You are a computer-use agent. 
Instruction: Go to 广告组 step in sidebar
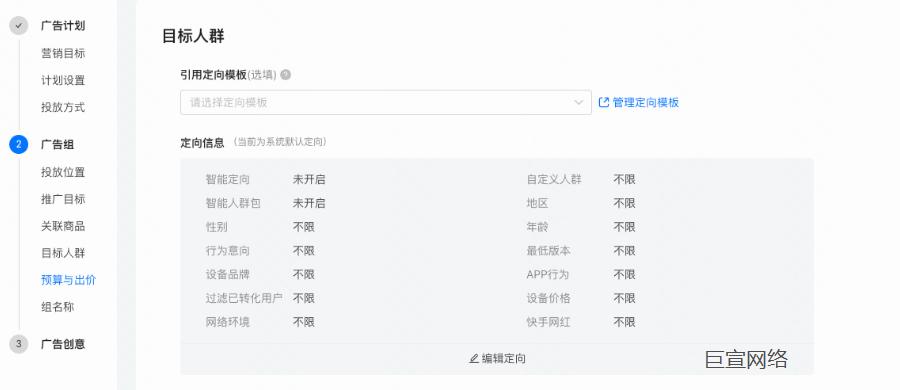pyautogui.click(x=57, y=145)
